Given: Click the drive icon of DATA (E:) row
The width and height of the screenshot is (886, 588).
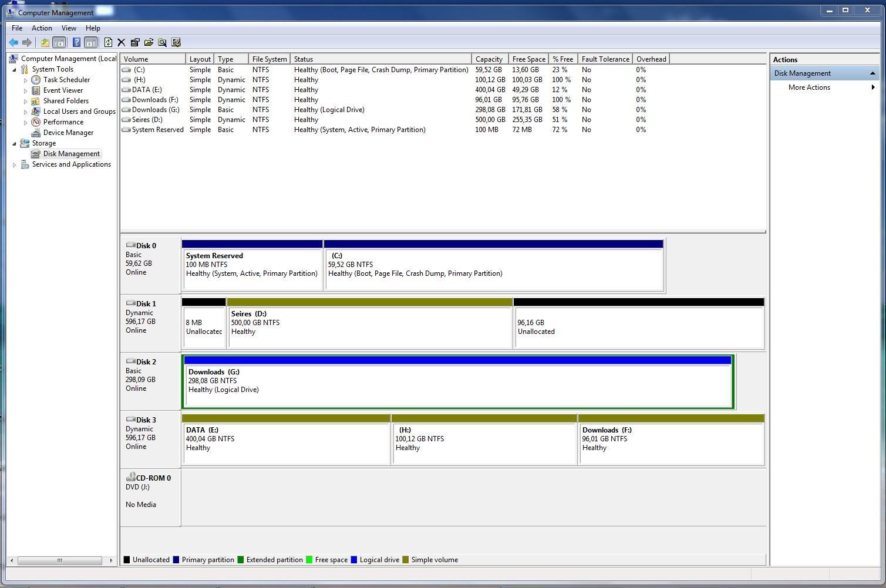Looking at the screenshot, I should point(126,90).
